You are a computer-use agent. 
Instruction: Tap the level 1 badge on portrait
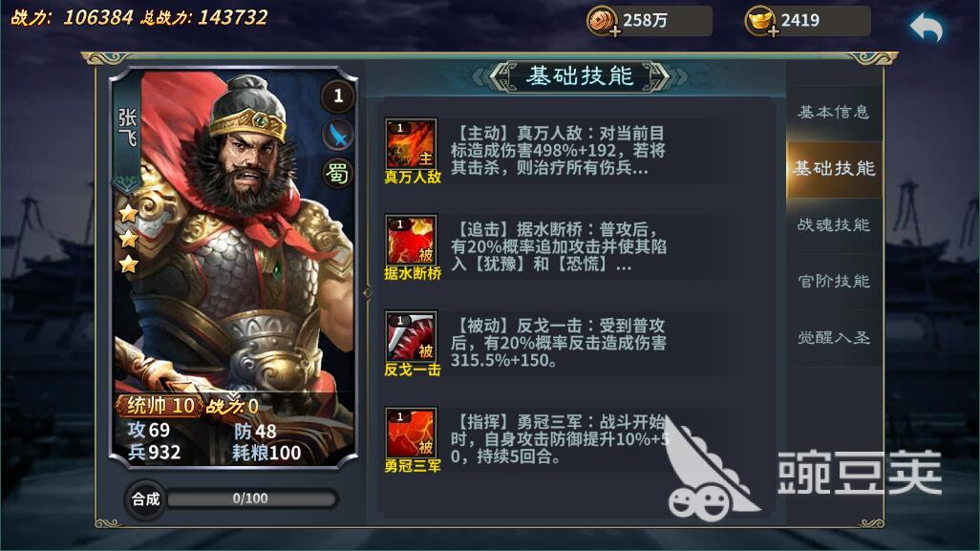pyautogui.click(x=337, y=95)
